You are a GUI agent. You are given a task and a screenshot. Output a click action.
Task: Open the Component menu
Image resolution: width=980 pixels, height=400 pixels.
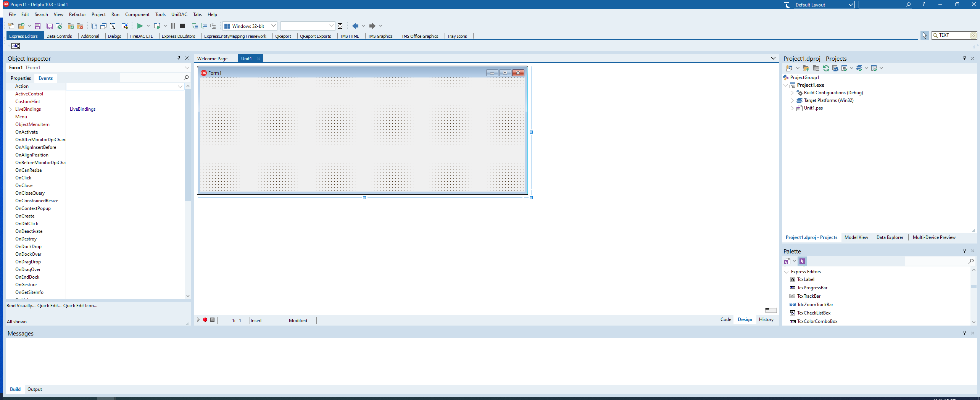click(137, 15)
